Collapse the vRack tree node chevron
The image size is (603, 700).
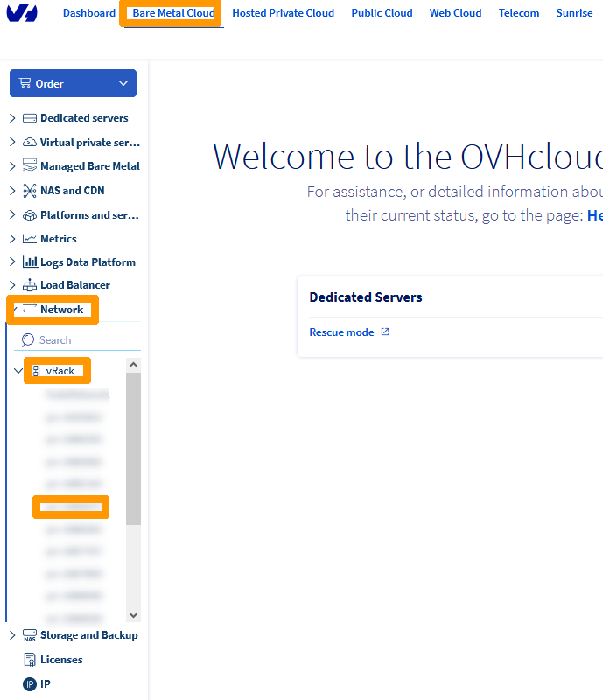(x=18, y=371)
